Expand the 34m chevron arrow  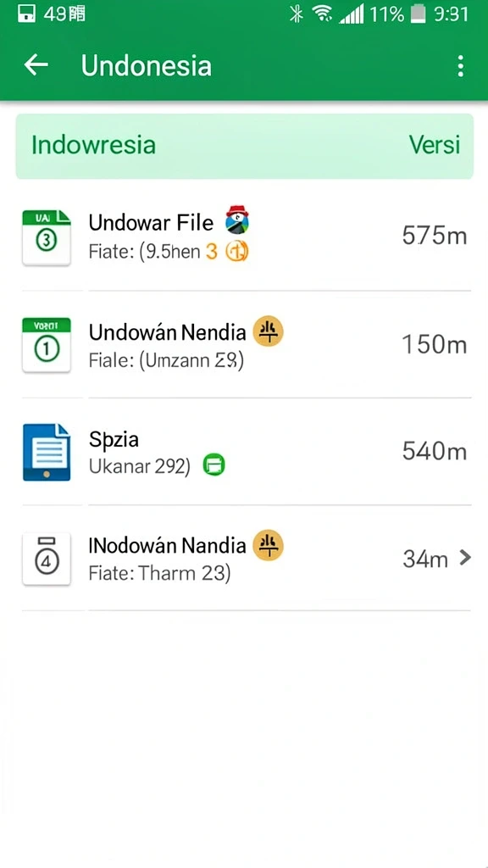465,558
